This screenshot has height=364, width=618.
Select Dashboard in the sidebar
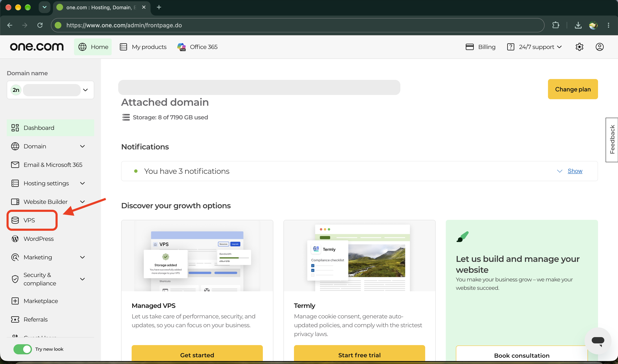(x=50, y=128)
